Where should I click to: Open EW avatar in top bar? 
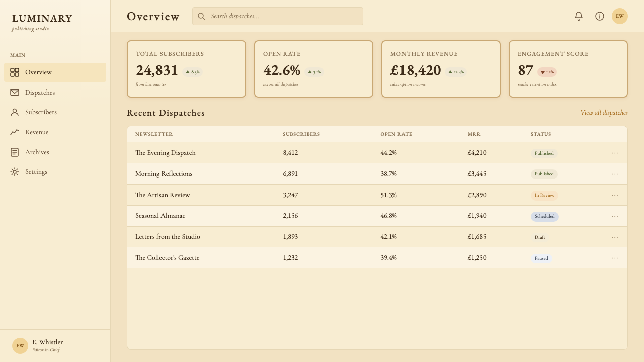point(620,16)
